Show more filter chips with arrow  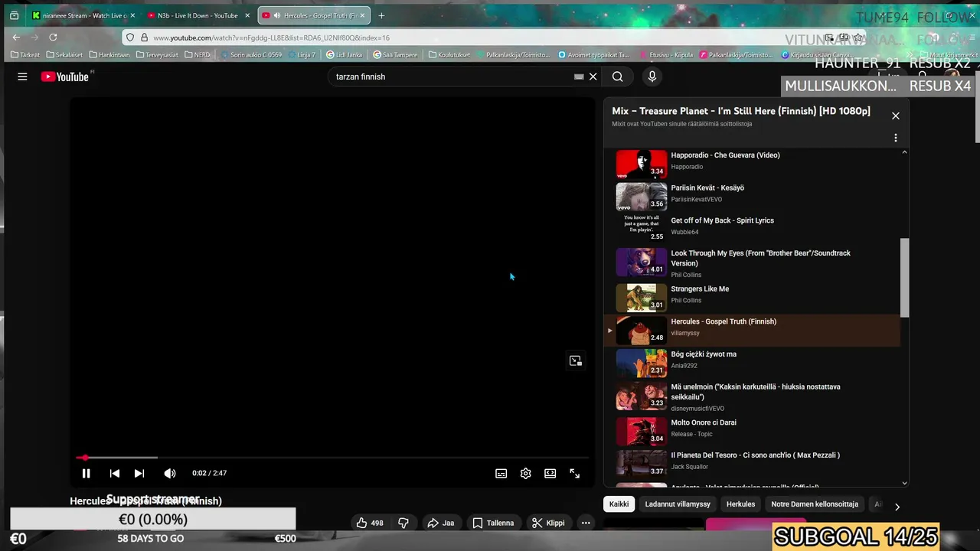point(897,506)
